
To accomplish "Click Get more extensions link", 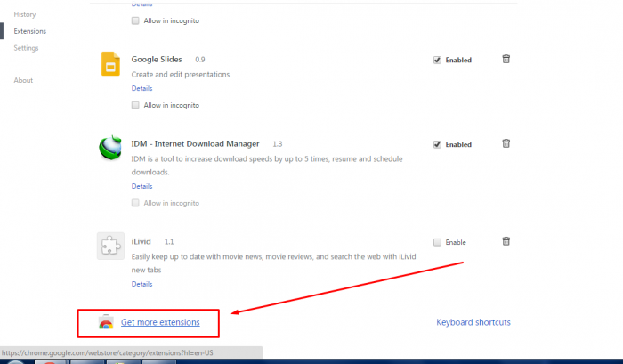I will (160, 322).
